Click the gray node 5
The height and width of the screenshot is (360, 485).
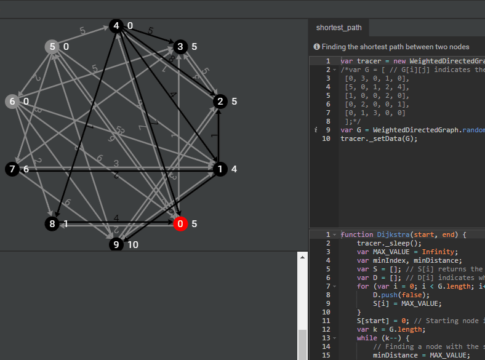click(52, 47)
